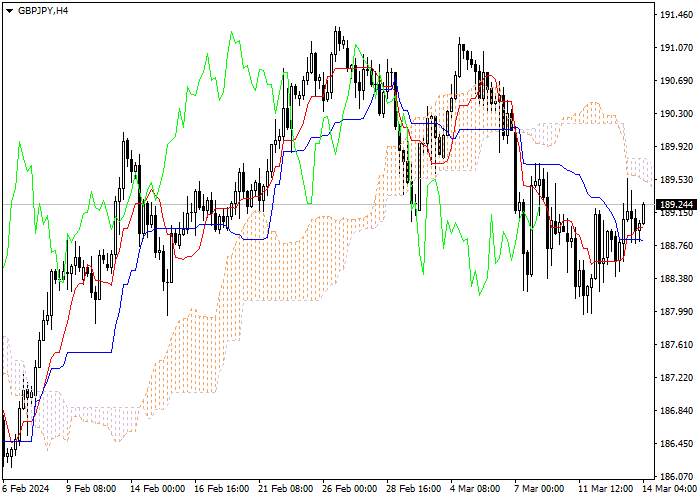700x500 pixels.
Task: Click the 186.070 price axis value
Action: [x=676, y=477]
